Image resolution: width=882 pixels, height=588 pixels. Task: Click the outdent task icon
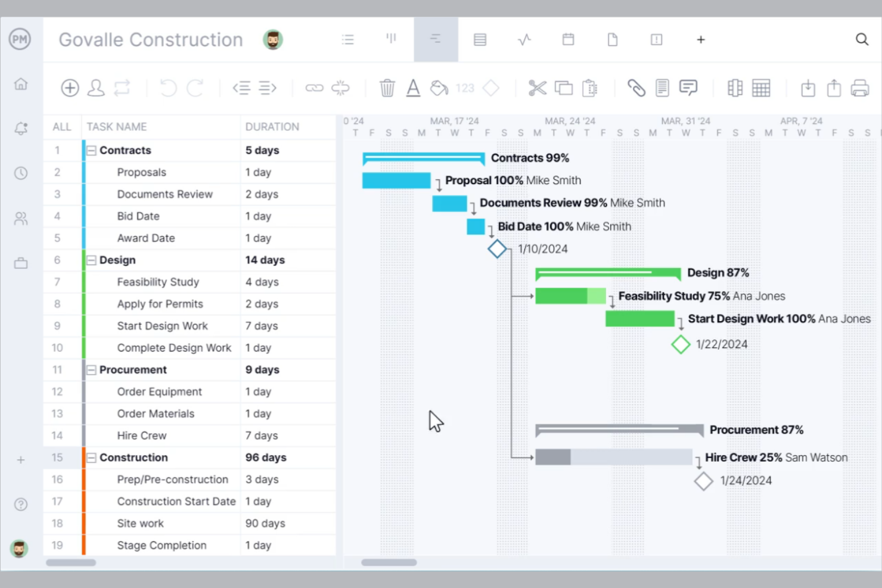(x=241, y=88)
